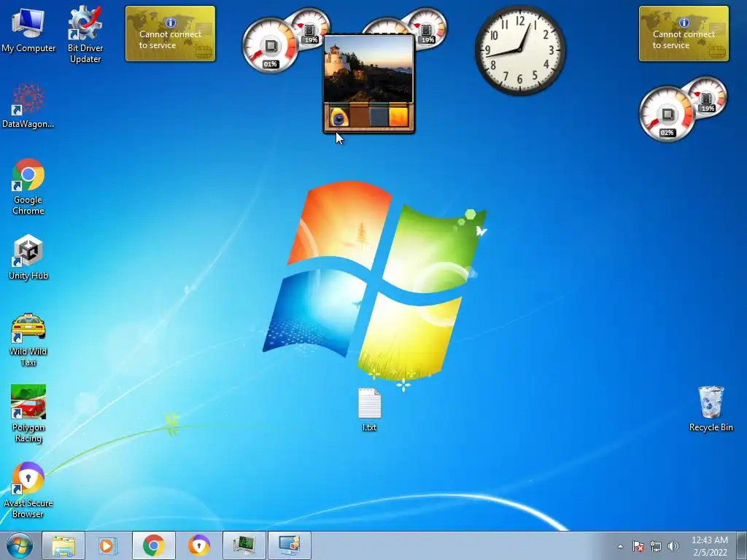Select the orange tile in puzzle gadget
Screen dimensions: 747x560
pos(399,117)
